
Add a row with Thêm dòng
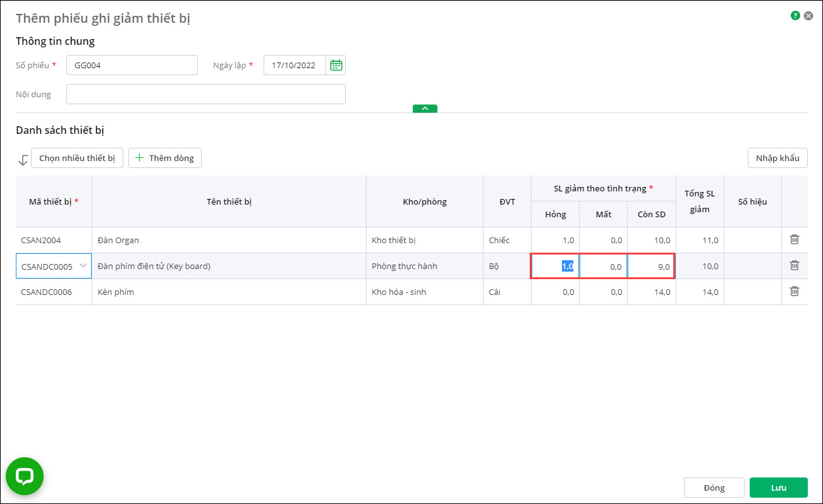click(165, 158)
